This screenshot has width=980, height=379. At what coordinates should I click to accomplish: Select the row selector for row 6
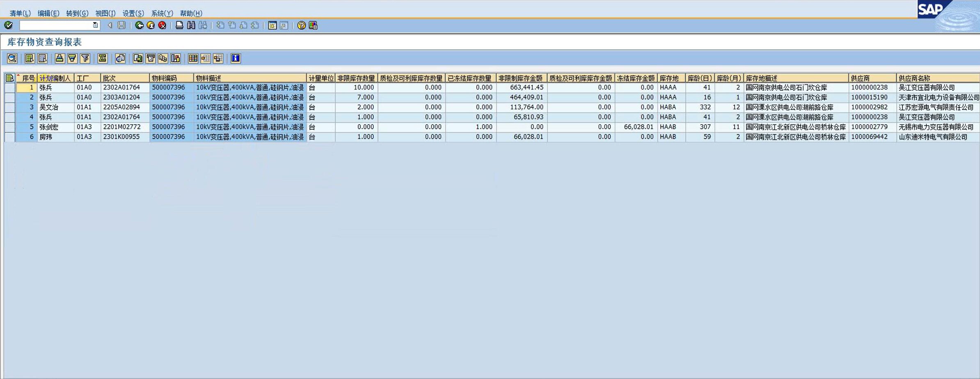(x=10, y=137)
